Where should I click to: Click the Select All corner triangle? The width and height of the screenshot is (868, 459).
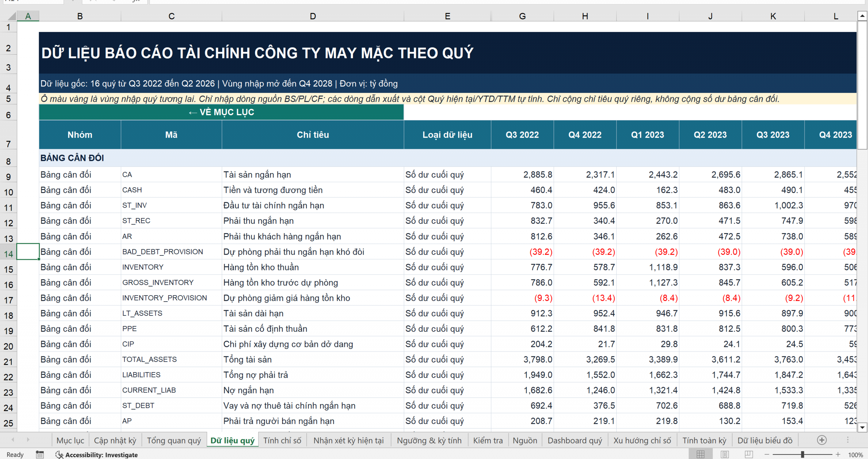12,16
